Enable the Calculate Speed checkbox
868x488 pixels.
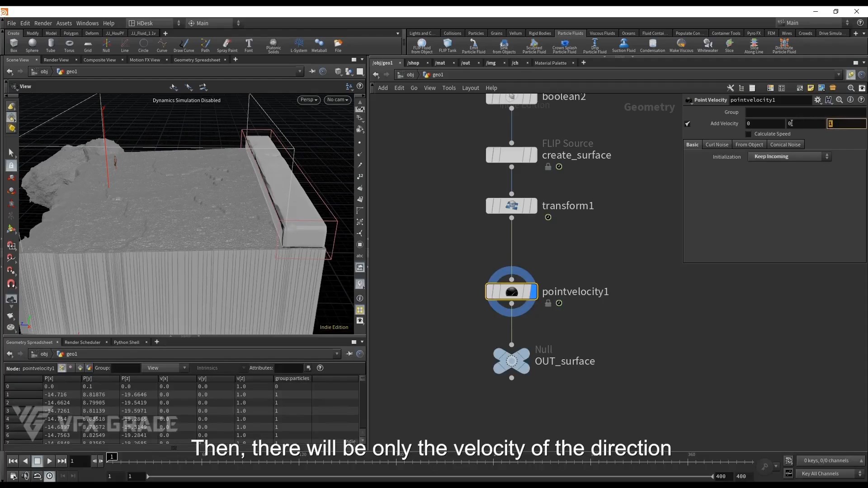pos(749,134)
